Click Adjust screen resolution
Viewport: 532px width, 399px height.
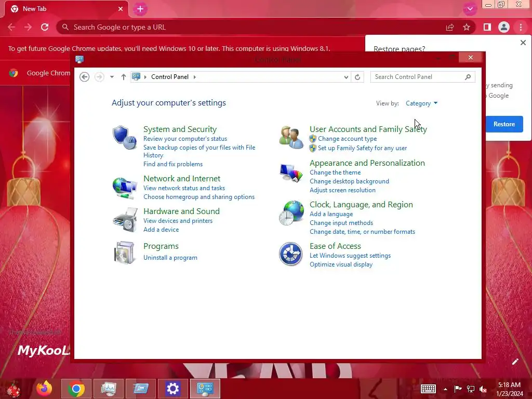click(343, 190)
